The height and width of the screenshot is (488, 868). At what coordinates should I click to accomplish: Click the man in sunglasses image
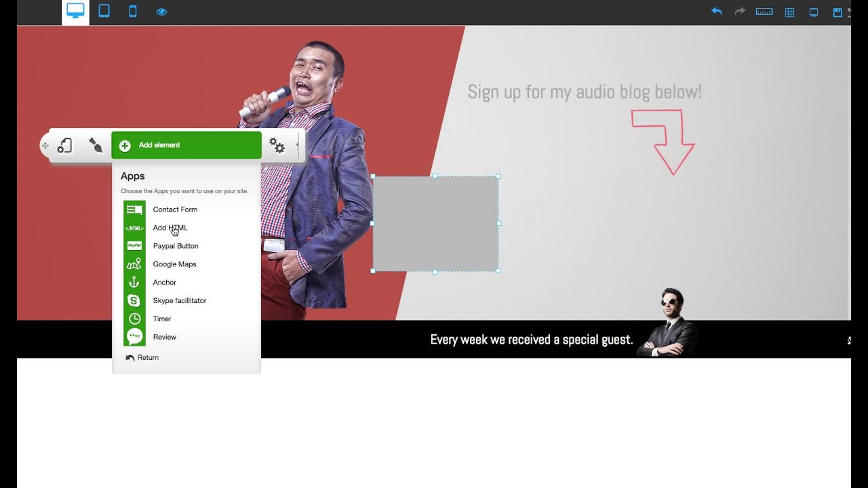(x=669, y=323)
